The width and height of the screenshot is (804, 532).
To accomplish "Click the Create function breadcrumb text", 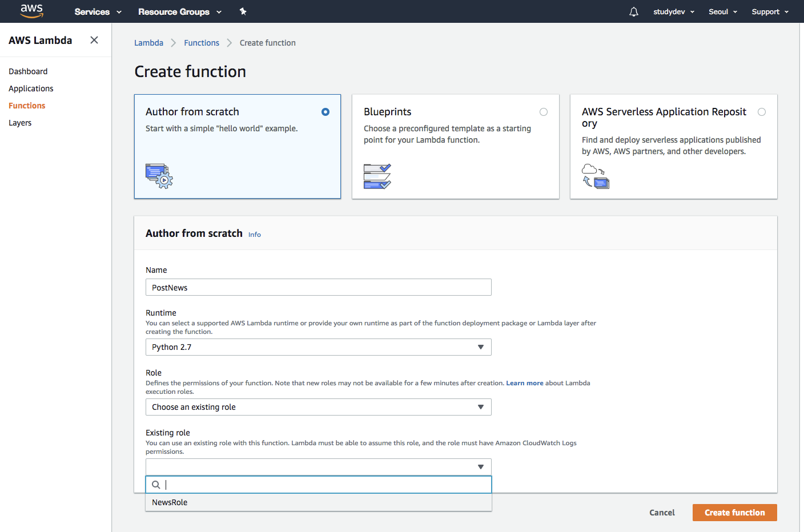I will coord(268,43).
